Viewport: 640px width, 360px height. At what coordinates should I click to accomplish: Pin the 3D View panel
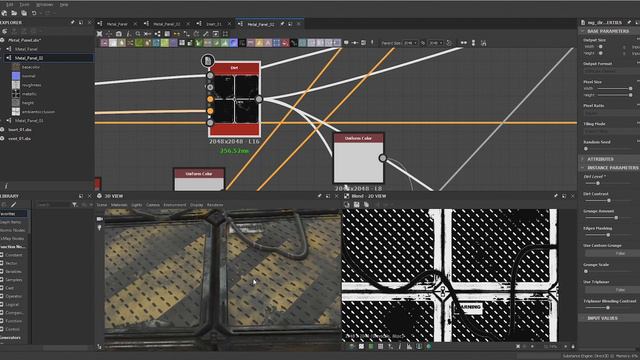pyautogui.click(x=319, y=196)
